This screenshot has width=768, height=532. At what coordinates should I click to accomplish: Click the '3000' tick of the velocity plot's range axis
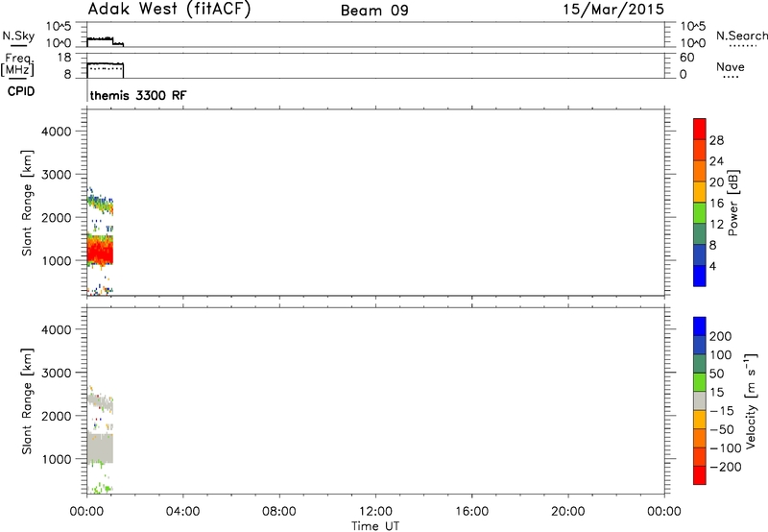click(x=57, y=373)
